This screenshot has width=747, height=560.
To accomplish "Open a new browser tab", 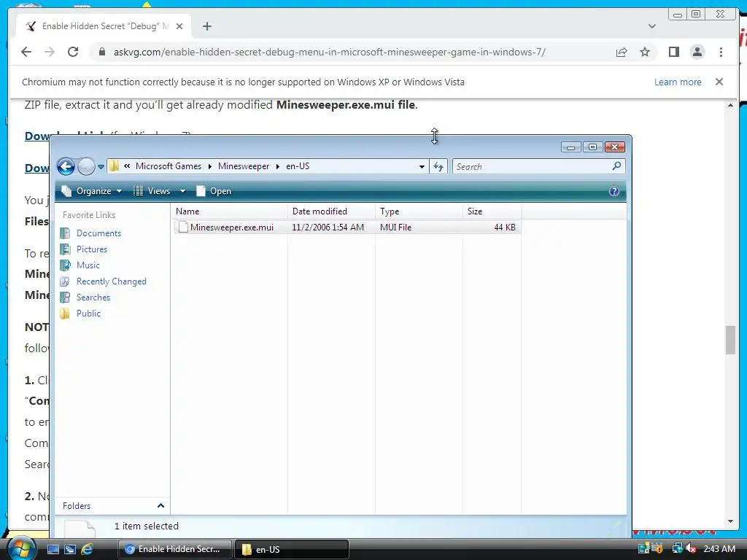I will (206, 26).
